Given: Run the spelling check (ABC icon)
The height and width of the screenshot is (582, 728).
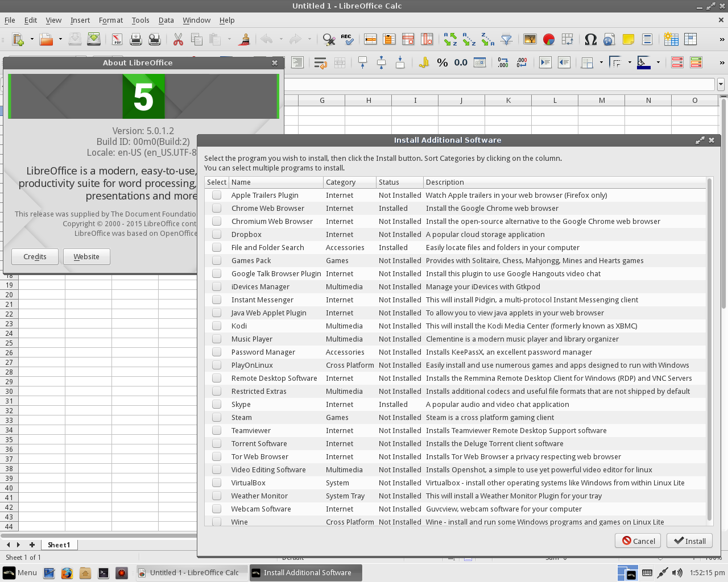Looking at the screenshot, I should click(348, 39).
